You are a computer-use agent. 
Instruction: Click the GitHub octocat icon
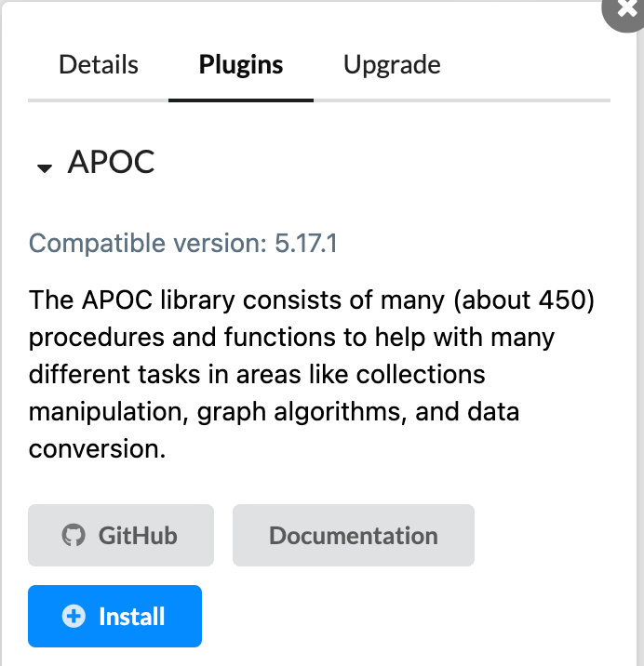pos(72,536)
